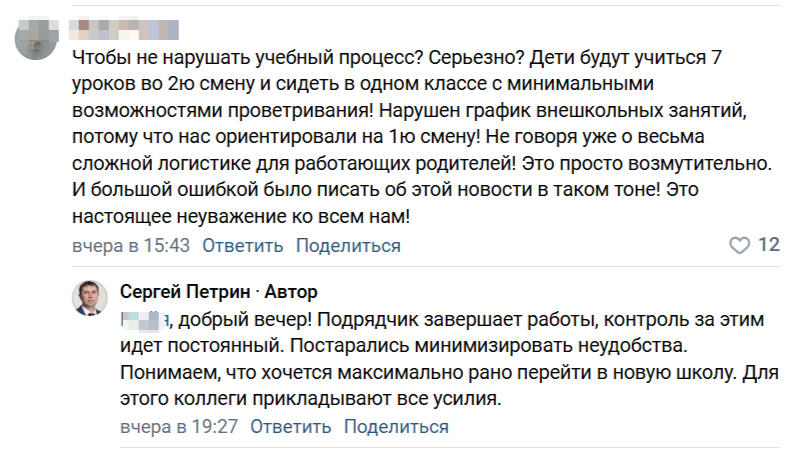
Task: Click Поделиться under the first comment
Action: tap(348, 246)
